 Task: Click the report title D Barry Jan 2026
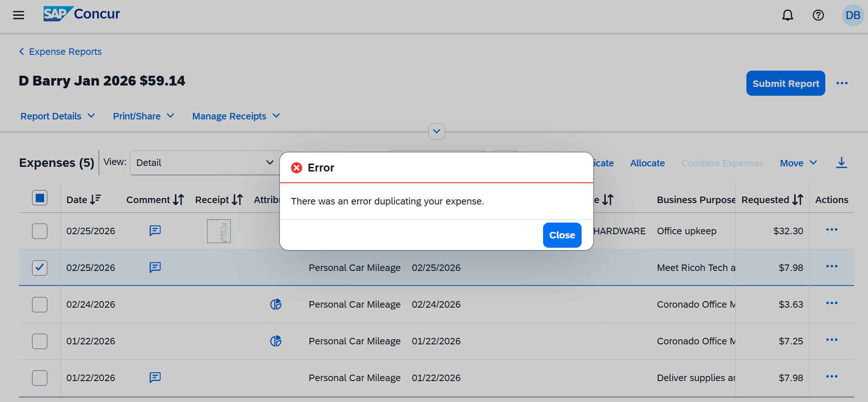[x=102, y=81]
